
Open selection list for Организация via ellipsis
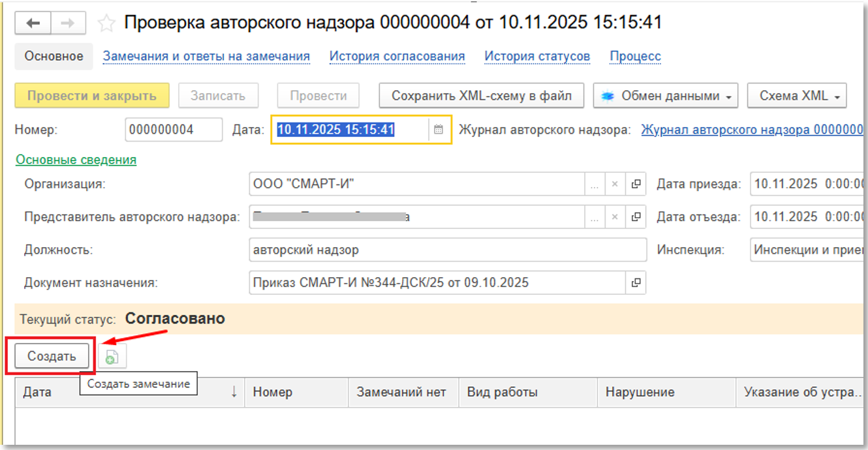point(594,185)
